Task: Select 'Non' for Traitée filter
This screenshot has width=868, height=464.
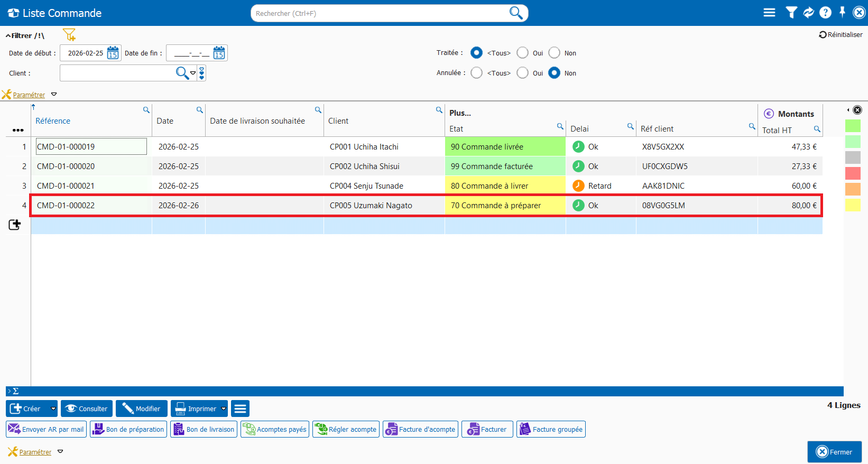Action: click(x=554, y=53)
